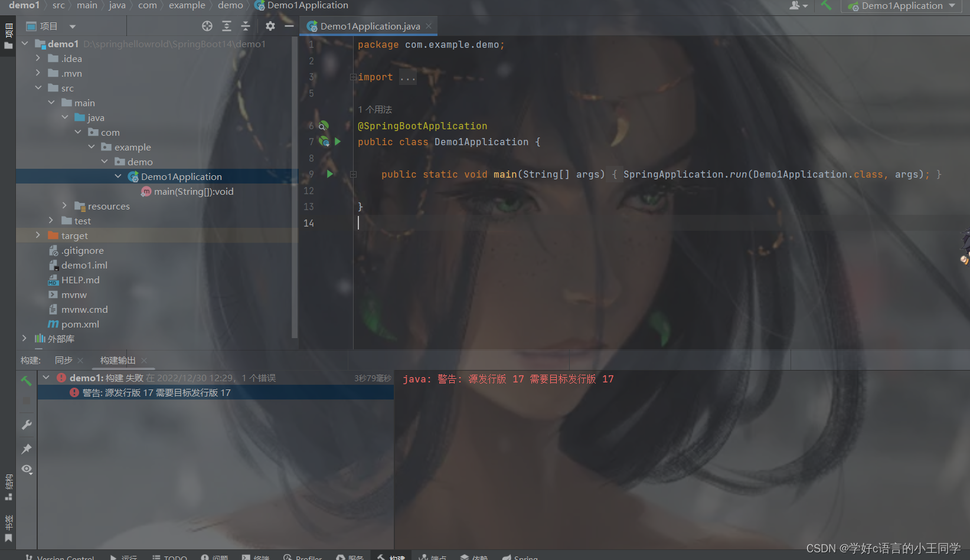Open the 依赖 tool window

tap(474, 556)
